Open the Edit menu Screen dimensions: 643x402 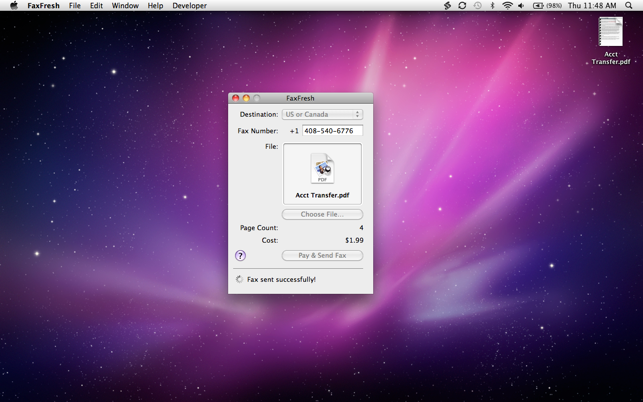(96, 6)
